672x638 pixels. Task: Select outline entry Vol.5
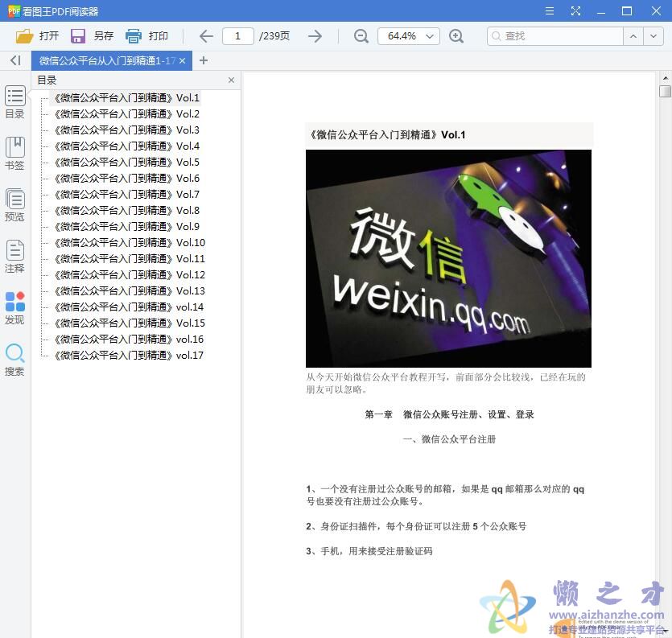[127, 163]
